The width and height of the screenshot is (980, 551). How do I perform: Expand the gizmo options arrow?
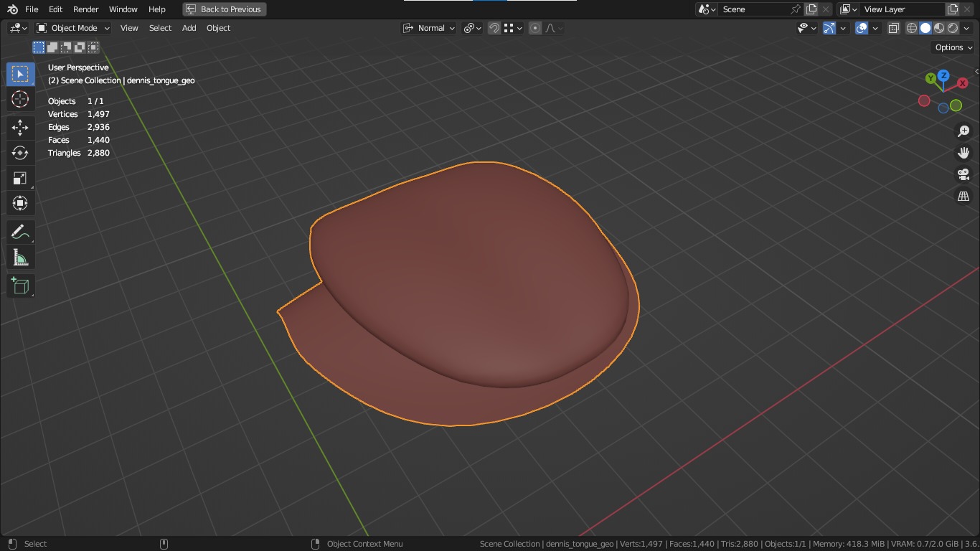tap(844, 28)
